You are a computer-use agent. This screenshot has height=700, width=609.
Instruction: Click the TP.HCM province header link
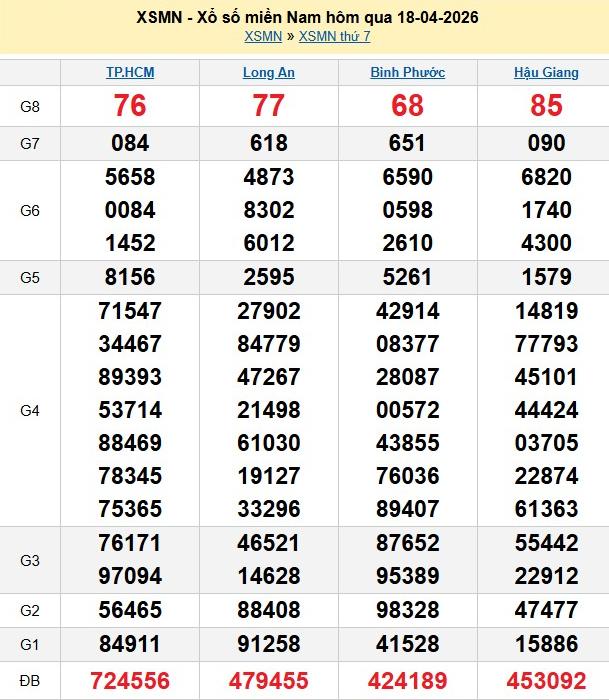click(x=130, y=73)
